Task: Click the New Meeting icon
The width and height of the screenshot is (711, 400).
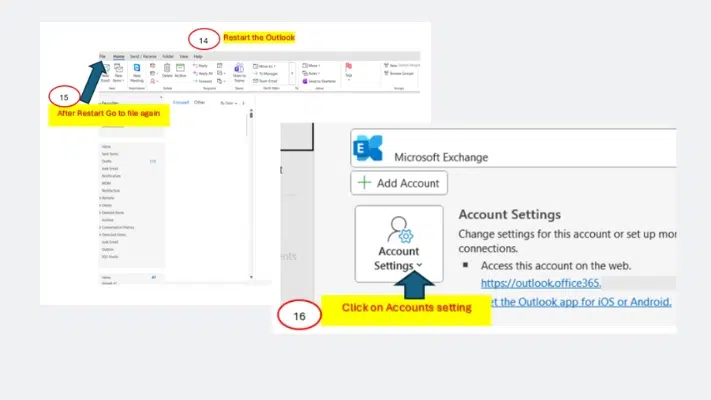Action: click(x=137, y=68)
